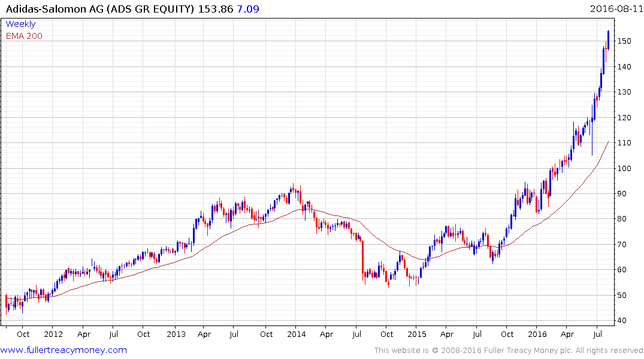Click the 2016 year label on time axis
The image size is (644, 359).
click(x=537, y=334)
